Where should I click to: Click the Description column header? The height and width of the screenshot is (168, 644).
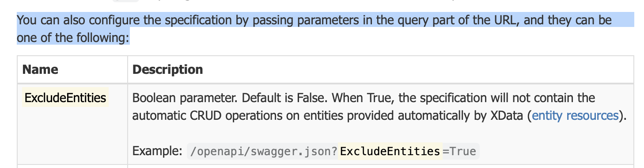click(x=168, y=69)
